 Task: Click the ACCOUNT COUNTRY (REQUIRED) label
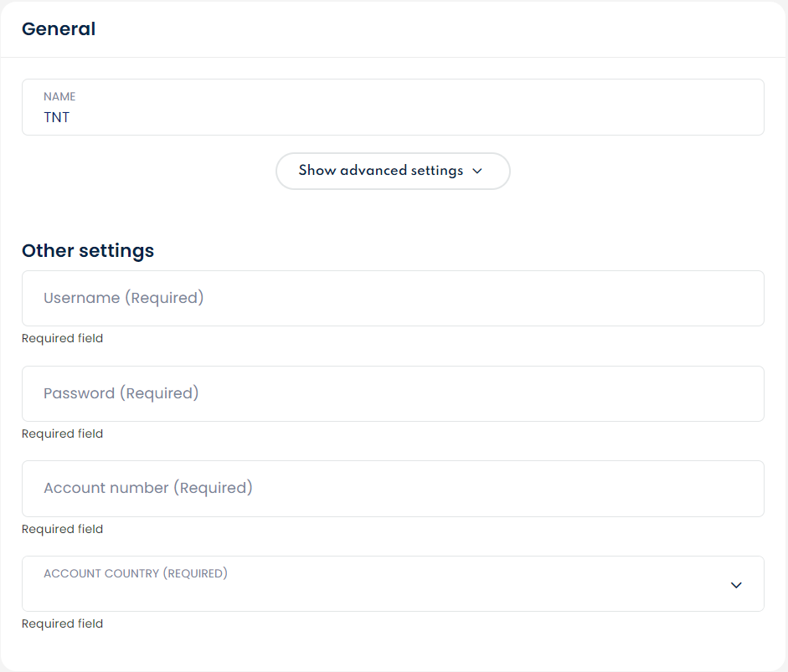(136, 574)
